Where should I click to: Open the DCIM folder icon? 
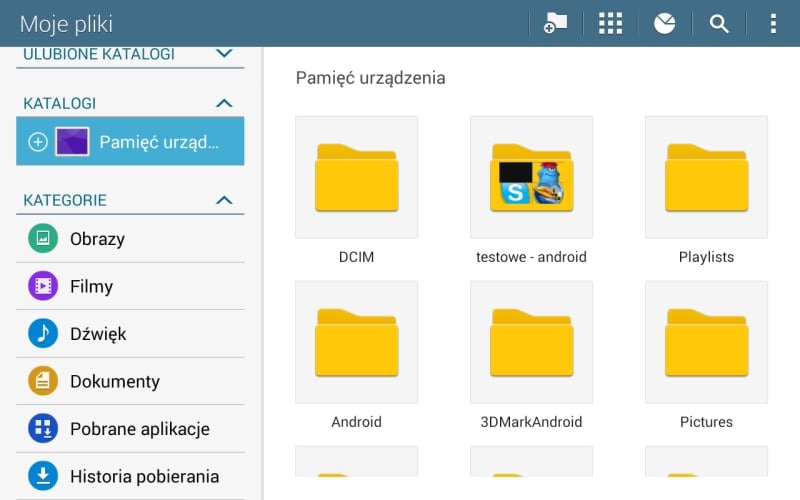point(357,177)
